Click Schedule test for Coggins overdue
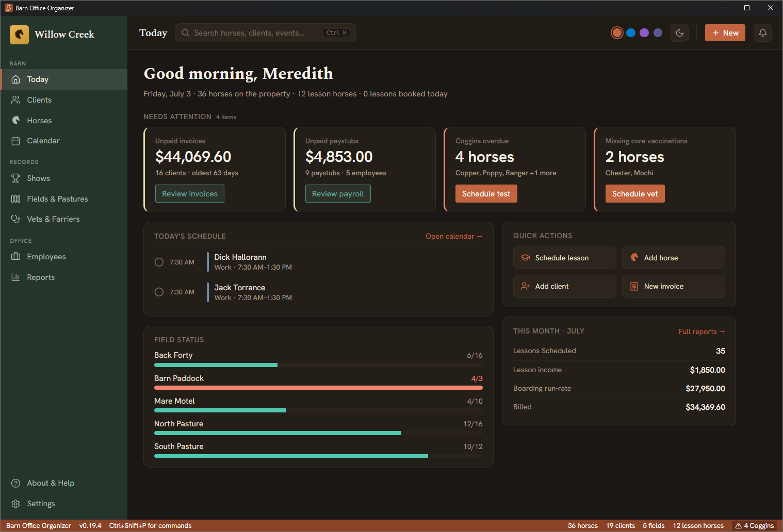 point(486,194)
